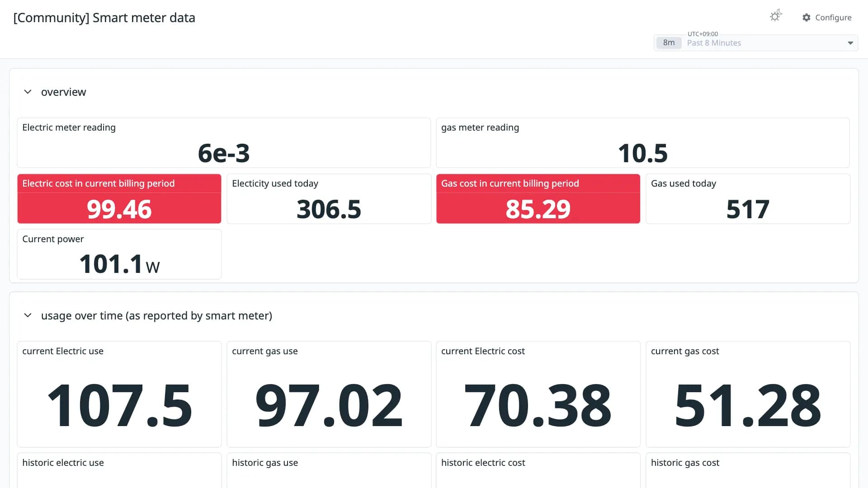The height and width of the screenshot is (488, 868).
Task: Select the current gas use title
Action: click(264, 351)
